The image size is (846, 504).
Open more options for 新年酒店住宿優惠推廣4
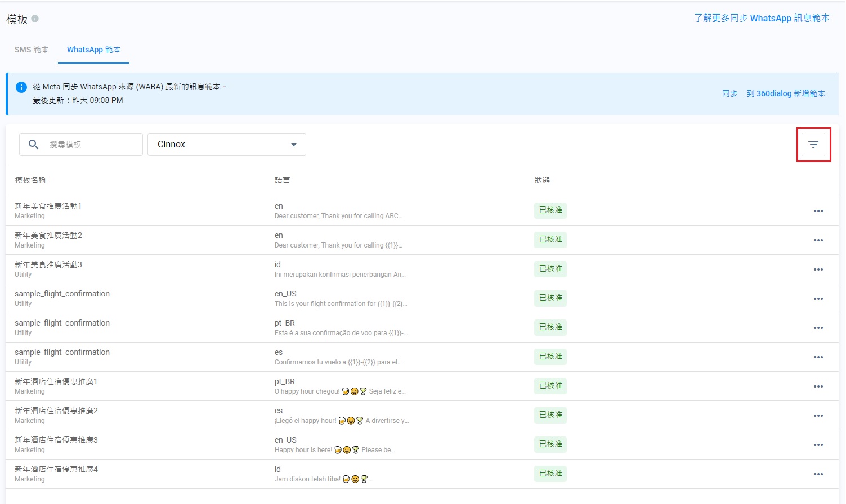(818, 474)
